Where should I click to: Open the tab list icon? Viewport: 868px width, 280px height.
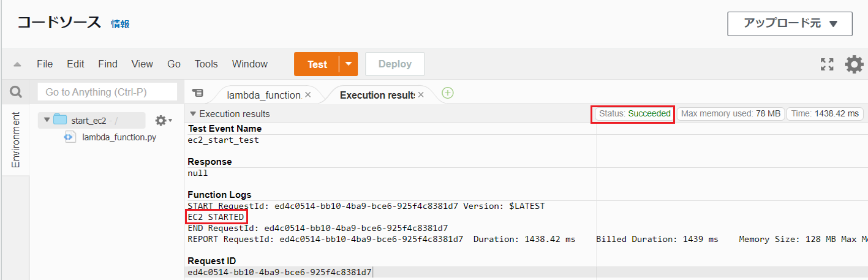click(197, 93)
